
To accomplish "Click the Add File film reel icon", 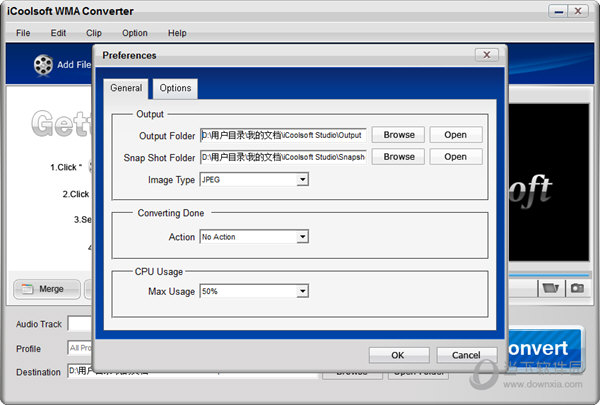I will click(43, 65).
